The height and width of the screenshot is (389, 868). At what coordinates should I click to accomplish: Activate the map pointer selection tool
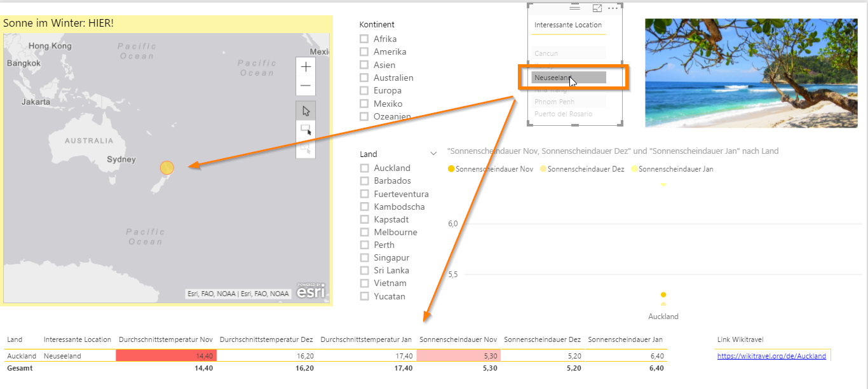pos(306,111)
